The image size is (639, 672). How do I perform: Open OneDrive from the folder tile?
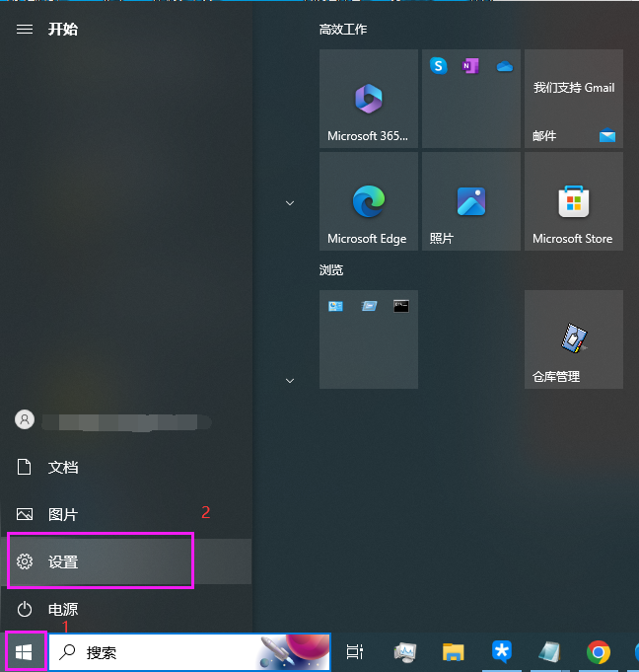[505, 66]
